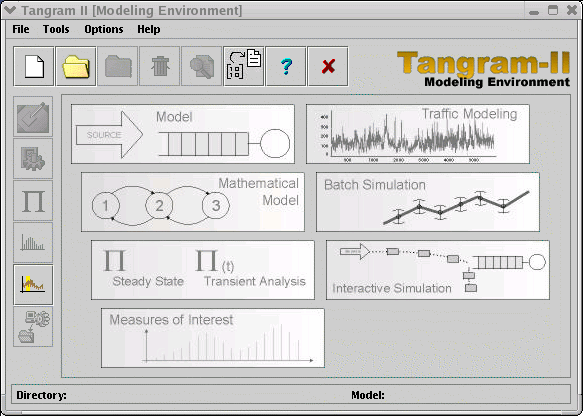Create a new model with blank page icon
Viewport: 583px width, 416px height.
click(34, 67)
